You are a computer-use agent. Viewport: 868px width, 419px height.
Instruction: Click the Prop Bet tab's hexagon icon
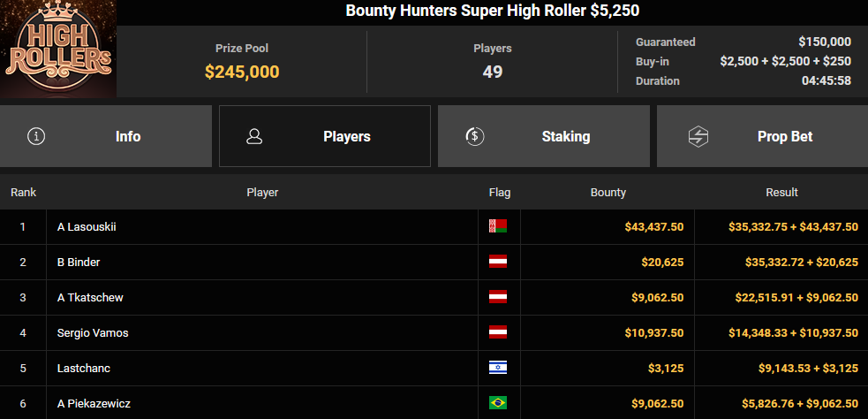(698, 136)
